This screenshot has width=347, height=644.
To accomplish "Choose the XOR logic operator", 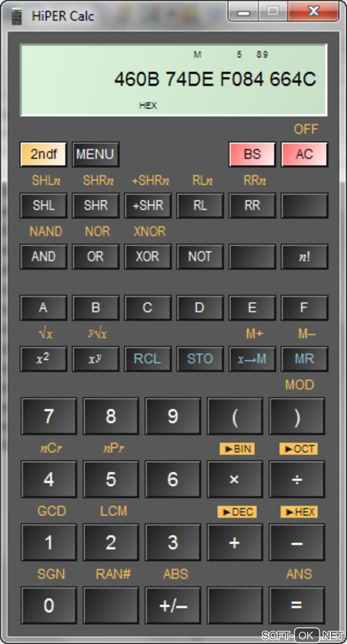I will [x=148, y=257].
